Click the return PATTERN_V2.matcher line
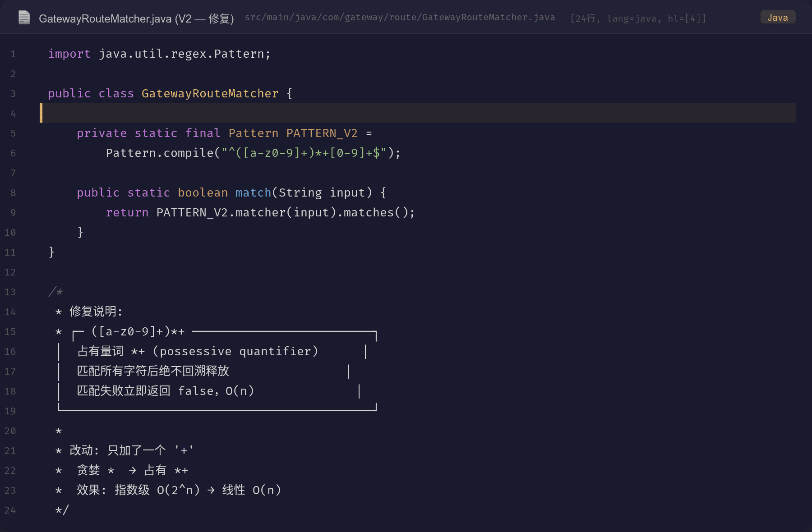Screen dimensions: 812x532 260,213
